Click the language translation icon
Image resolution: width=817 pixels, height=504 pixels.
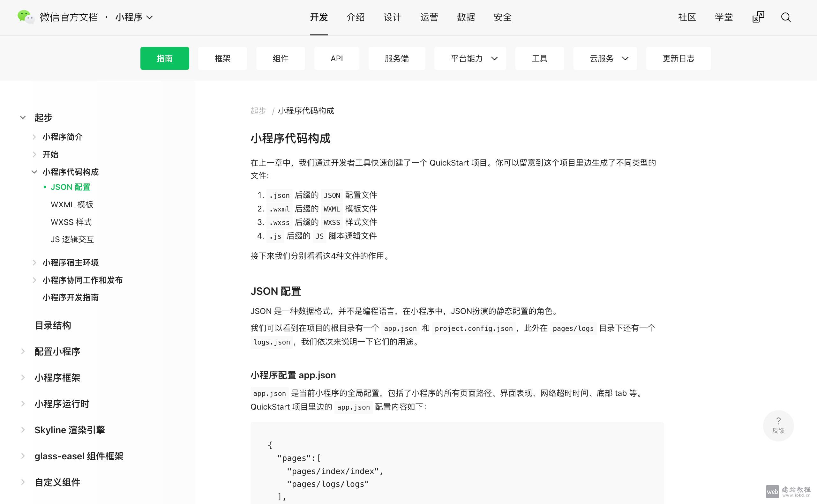[x=758, y=17]
